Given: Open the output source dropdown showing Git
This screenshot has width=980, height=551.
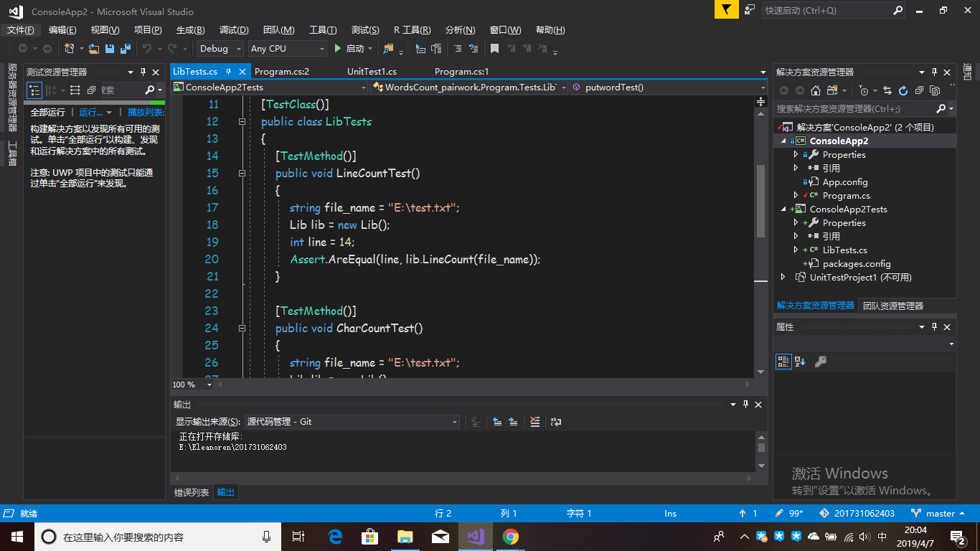Looking at the screenshot, I should (352, 422).
